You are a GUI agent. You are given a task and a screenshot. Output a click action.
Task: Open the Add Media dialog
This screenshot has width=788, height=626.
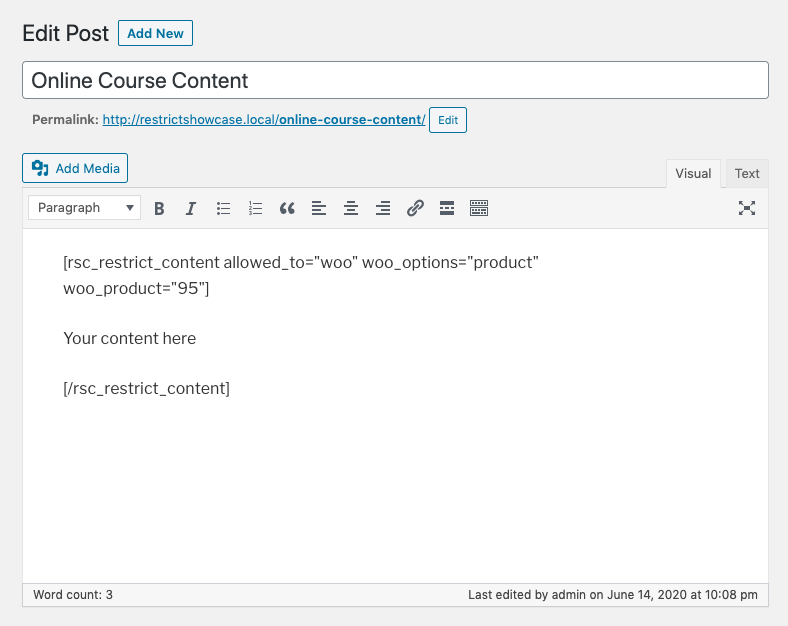(x=75, y=168)
